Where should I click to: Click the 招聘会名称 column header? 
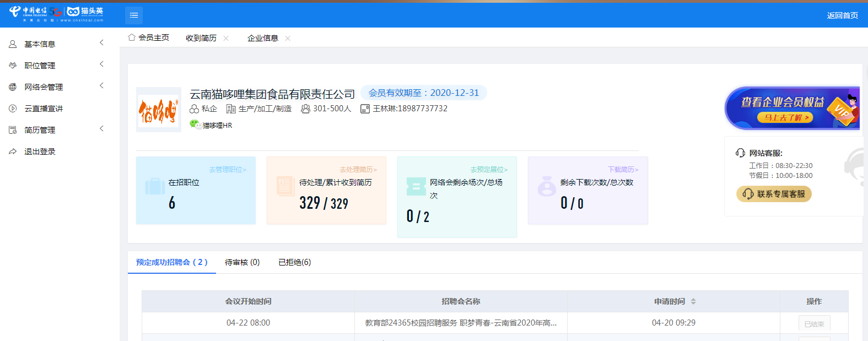(x=461, y=301)
